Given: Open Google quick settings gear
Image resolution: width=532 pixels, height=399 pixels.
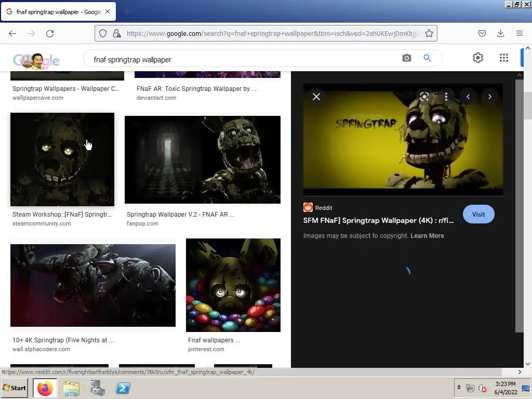Looking at the screenshot, I should pos(478,58).
